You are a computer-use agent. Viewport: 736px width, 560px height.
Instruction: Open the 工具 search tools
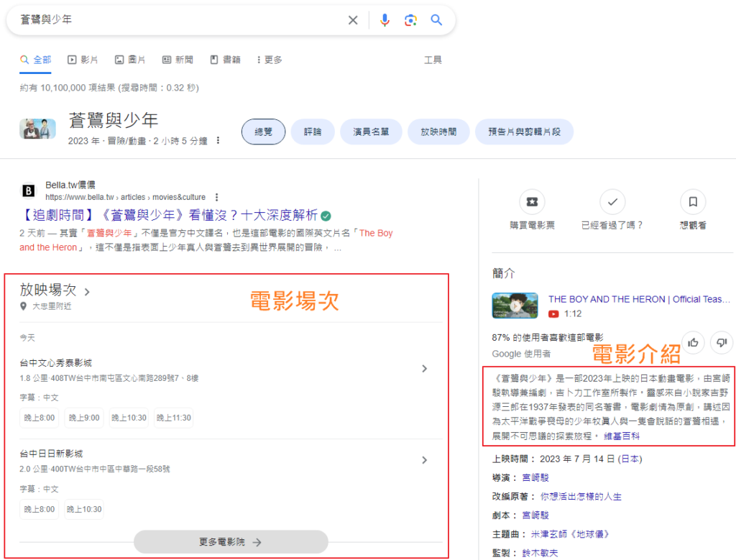pyautogui.click(x=433, y=60)
